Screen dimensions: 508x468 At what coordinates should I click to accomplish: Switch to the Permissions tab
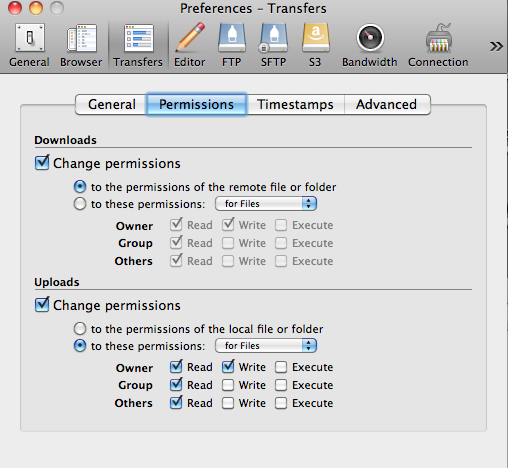(196, 105)
